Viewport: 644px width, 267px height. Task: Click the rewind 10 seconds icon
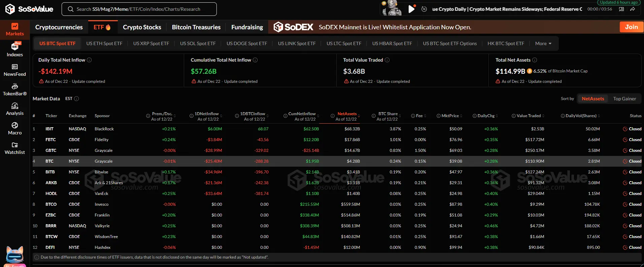pyautogui.click(x=424, y=9)
